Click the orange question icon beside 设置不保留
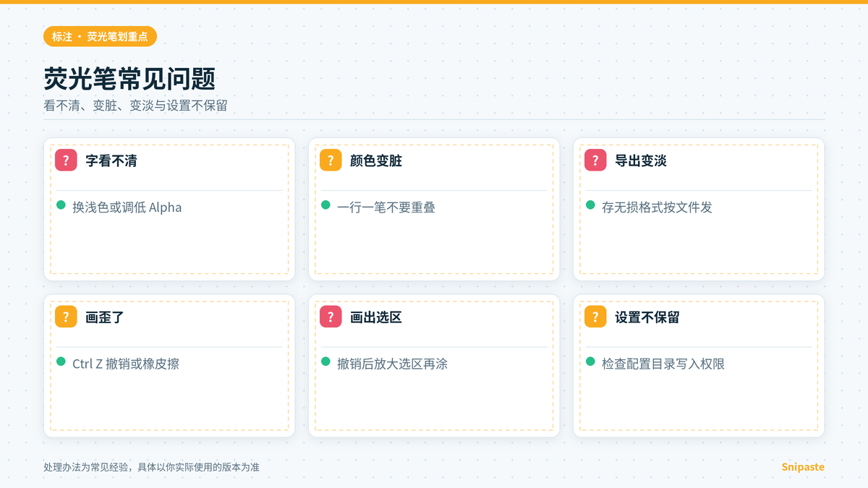Screen dimensions: 868x488 click(595, 317)
